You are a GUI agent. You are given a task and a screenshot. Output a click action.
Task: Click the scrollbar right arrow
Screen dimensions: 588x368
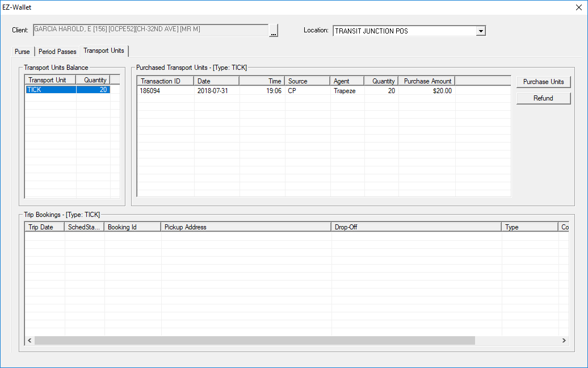(564, 340)
